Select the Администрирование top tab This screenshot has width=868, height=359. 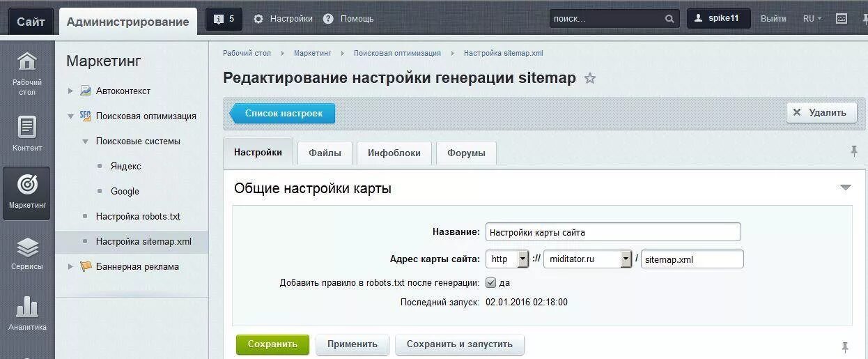click(127, 22)
